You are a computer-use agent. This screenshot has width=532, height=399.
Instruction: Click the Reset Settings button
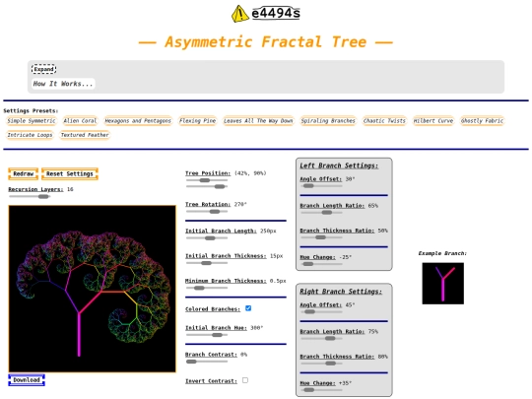(x=70, y=173)
